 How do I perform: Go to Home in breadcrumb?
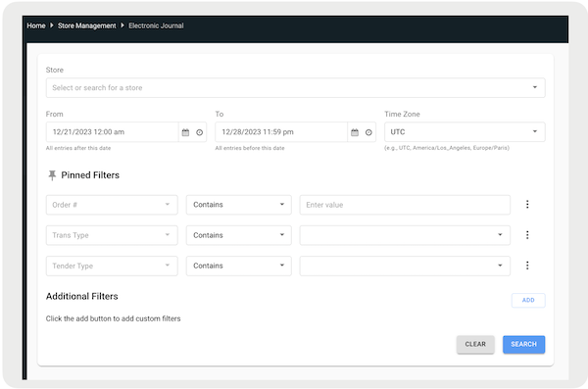tap(36, 25)
